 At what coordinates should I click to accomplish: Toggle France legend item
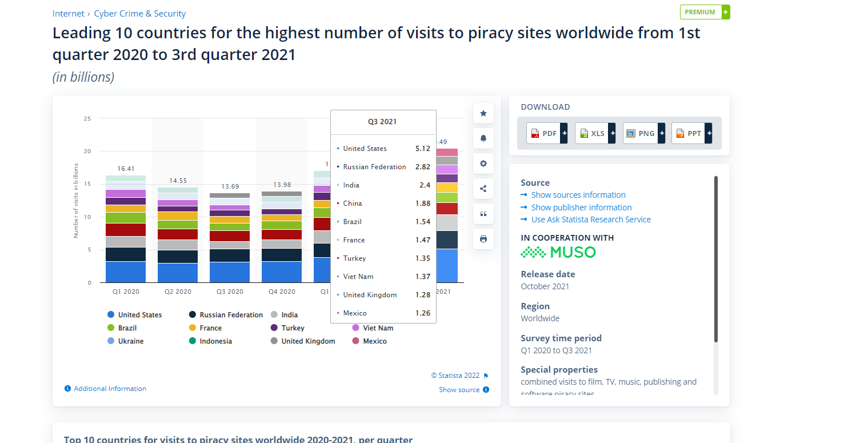(x=206, y=328)
